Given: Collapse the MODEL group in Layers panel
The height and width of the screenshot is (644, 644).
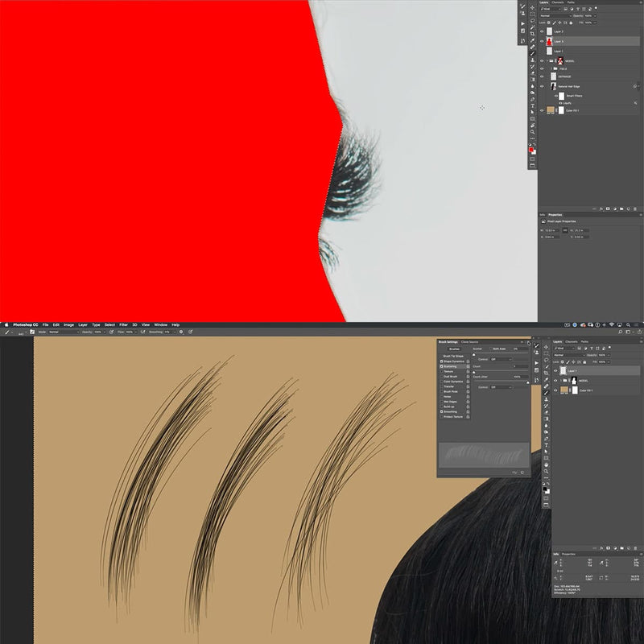Looking at the screenshot, I should [x=547, y=61].
